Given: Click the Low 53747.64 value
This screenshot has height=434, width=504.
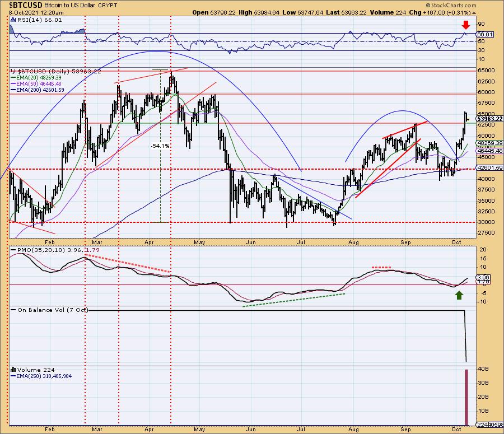Looking at the screenshot, I should click(303, 12).
